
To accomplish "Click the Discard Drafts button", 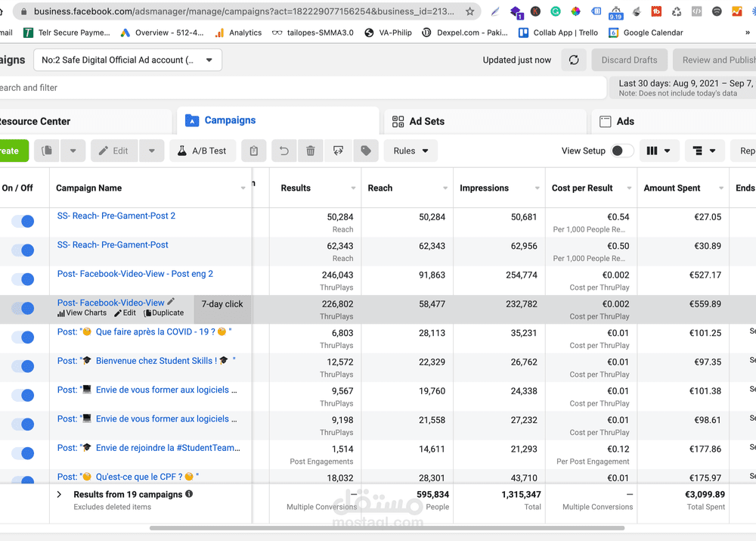I will [x=629, y=60].
